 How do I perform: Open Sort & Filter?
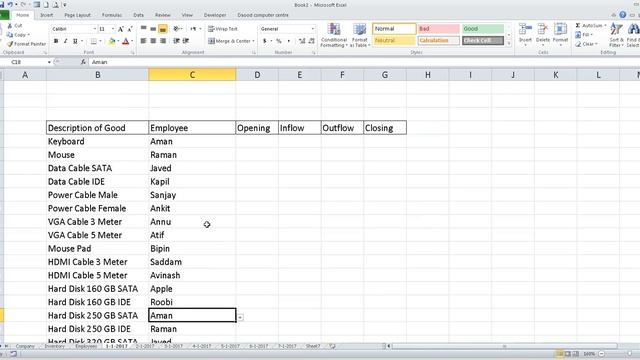[x=616, y=34]
